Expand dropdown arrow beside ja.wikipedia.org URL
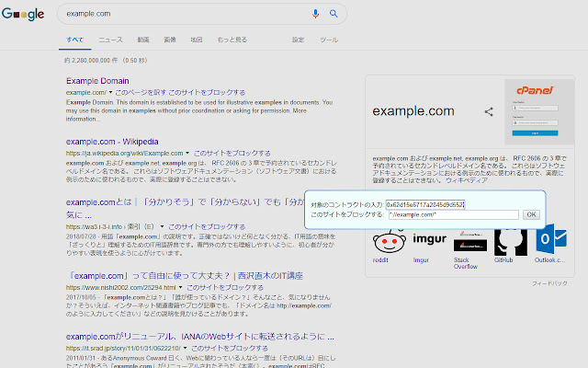Viewport: 588px width, 368px height. pyautogui.click(x=187, y=153)
